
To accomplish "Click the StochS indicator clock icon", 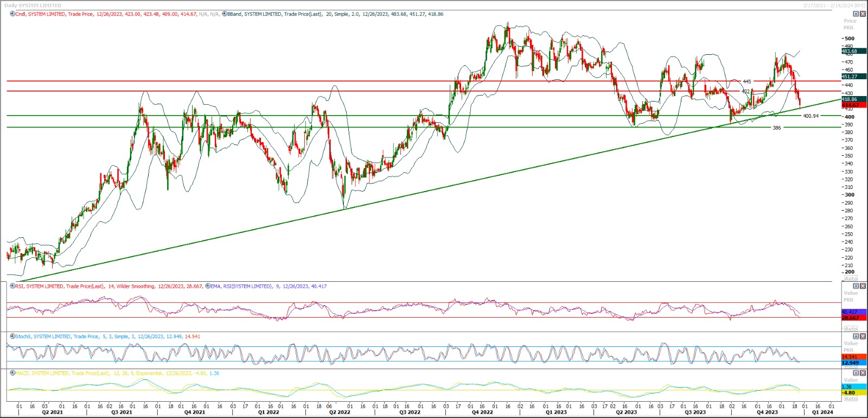I will pos(12,337).
